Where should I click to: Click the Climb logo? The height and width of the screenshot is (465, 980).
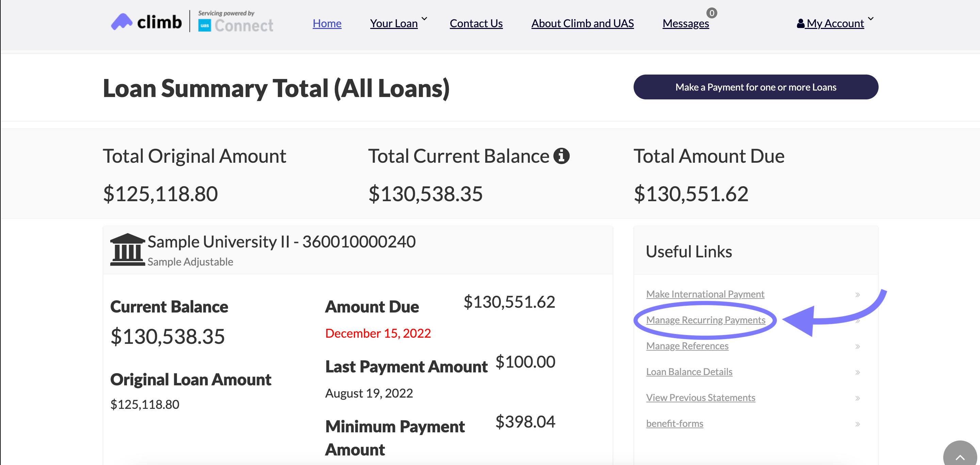[146, 22]
